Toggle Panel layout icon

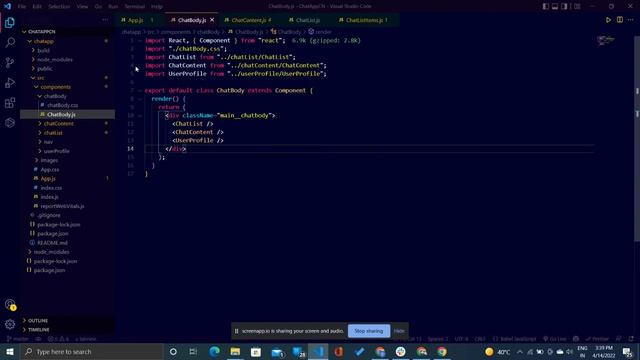click(x=555, y=6)
